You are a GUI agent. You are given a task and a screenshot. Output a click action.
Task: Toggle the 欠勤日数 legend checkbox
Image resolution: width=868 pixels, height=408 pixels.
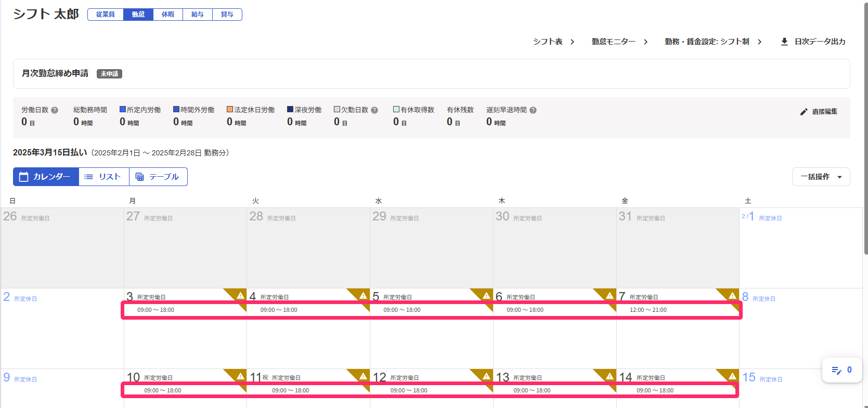337,110
